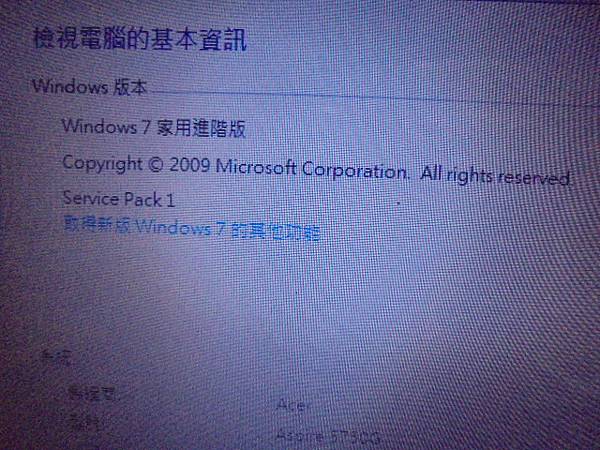Click the 檢視電腦的基本資訊 page heading
Screen dimensions: 600x450
pos(140,39)
